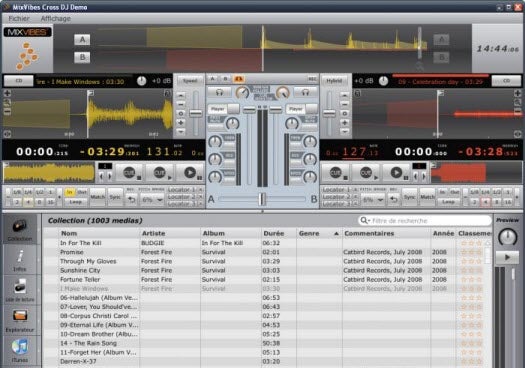The width and height of the screenshot is (525, 368).
Task: Click the search magnifier icon
Action: tap(363, 220)
